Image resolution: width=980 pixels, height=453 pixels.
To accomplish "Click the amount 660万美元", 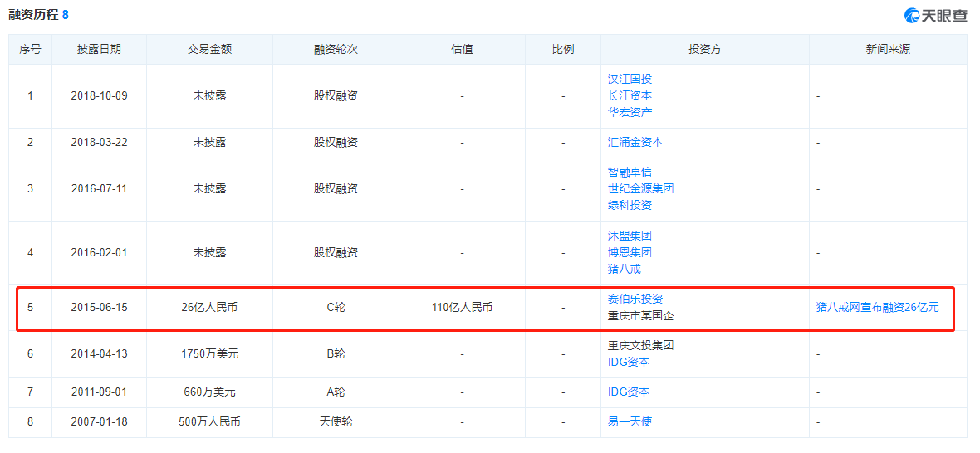I will click(210, 392).
